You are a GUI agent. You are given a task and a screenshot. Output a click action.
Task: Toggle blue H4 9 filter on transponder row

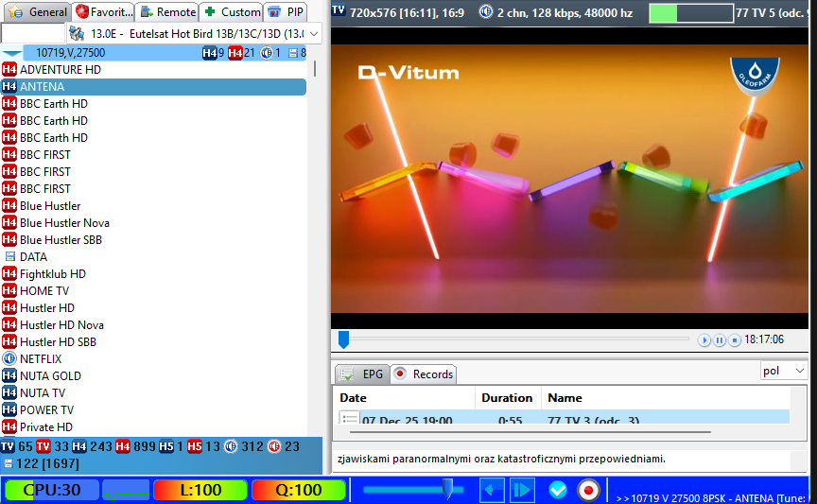point(213,53)
